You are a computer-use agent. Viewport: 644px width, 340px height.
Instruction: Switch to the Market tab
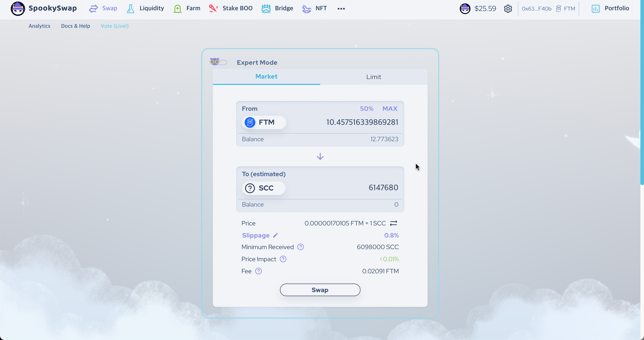coord(266,77)
